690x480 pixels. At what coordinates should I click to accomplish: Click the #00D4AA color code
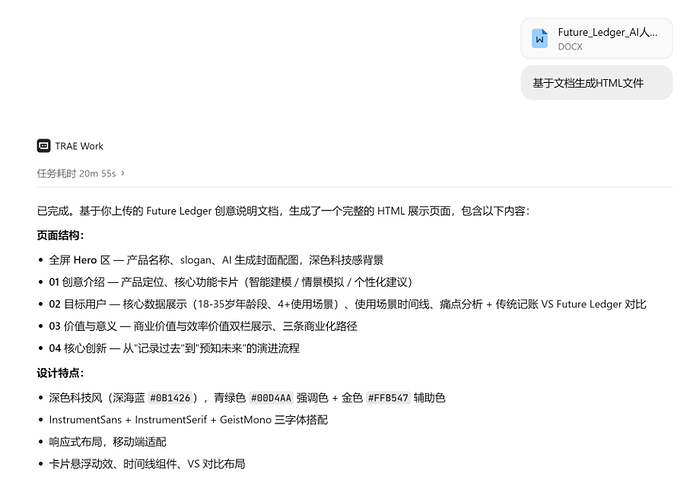[x=271, y=398]
